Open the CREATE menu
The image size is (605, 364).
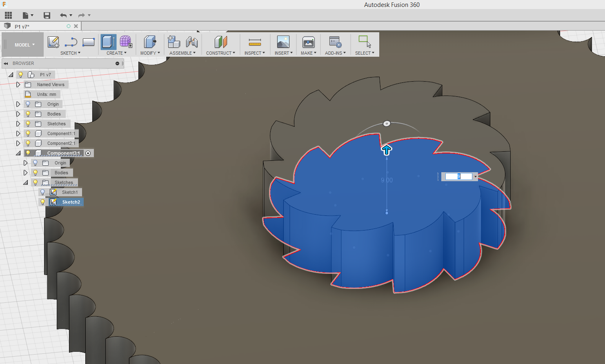point(116,53)
